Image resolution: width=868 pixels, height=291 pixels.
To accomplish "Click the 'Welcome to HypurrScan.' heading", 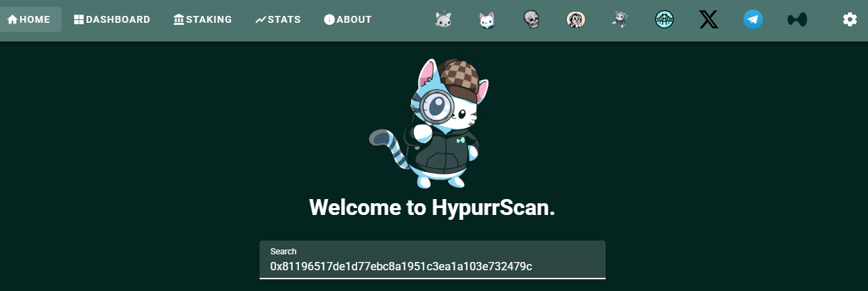I will point(432,207).
